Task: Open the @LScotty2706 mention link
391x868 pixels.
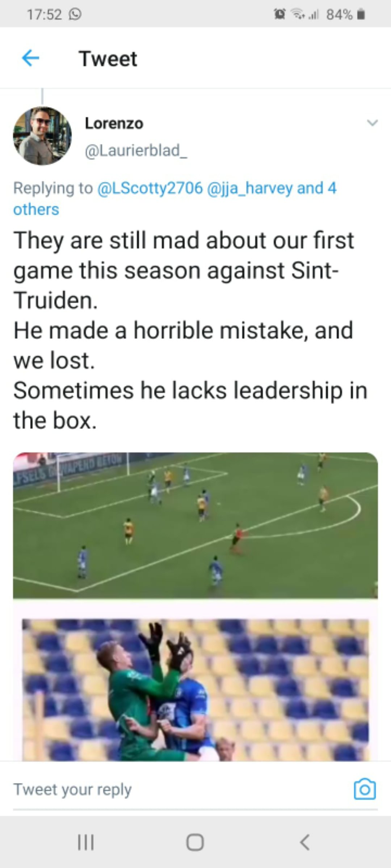Action: (150, 188)
